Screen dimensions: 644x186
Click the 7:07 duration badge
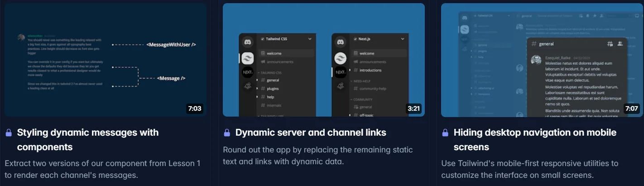(631, 109)
